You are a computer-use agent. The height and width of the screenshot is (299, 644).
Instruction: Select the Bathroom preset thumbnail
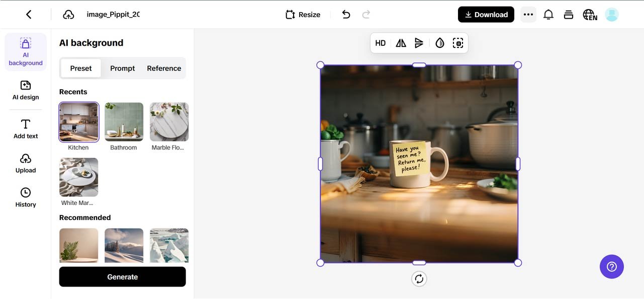(x=124, y=122)
